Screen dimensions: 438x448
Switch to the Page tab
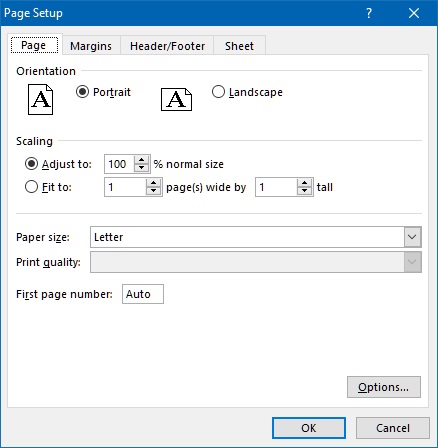(x=34, y=45)
